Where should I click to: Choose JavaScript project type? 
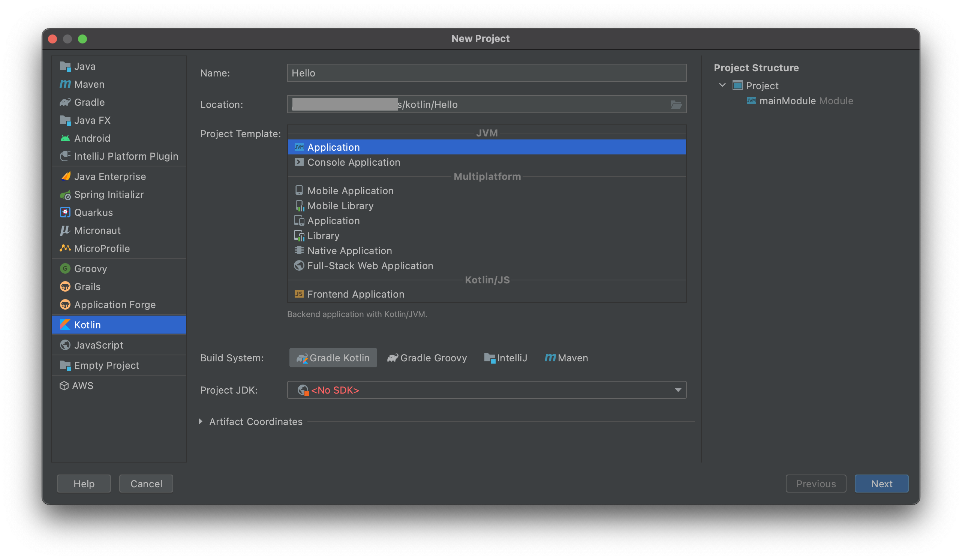(x=119, y=345)
